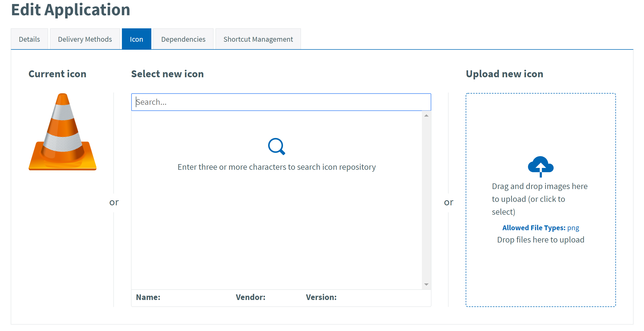This screenshot has width=644, height=331.
Task: Click scrollbar down arrow in icon list
Action: [x=426, y=284]
